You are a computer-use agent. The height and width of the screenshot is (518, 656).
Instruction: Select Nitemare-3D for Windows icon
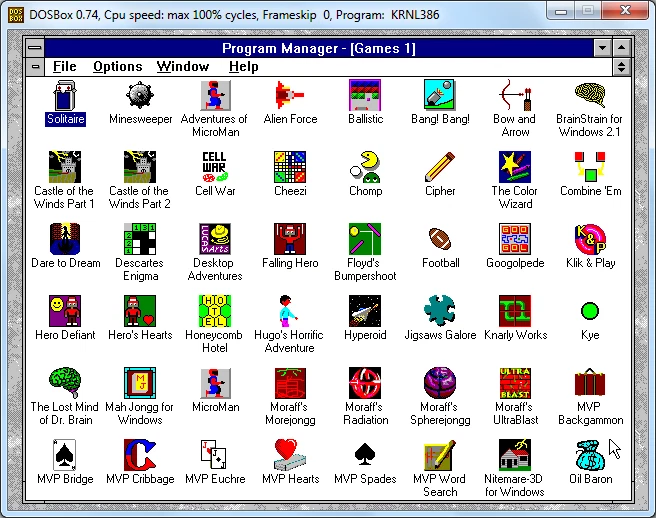click(x=515, y=455)
